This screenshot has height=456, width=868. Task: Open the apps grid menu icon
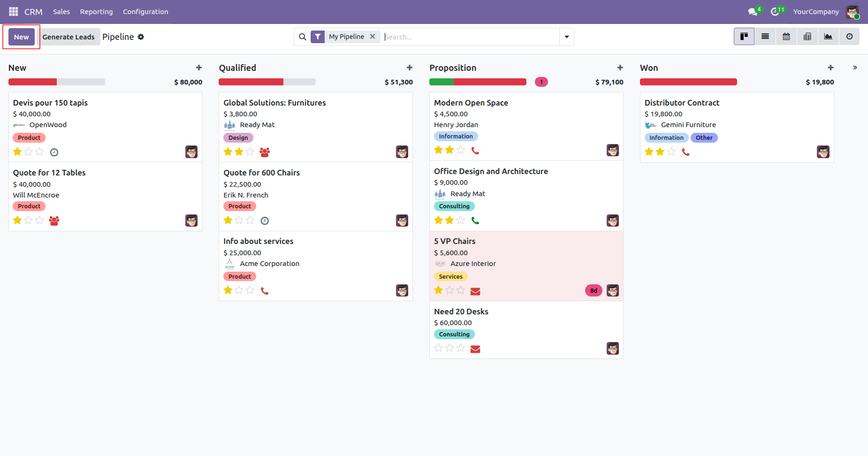click(x=13, y=11)
